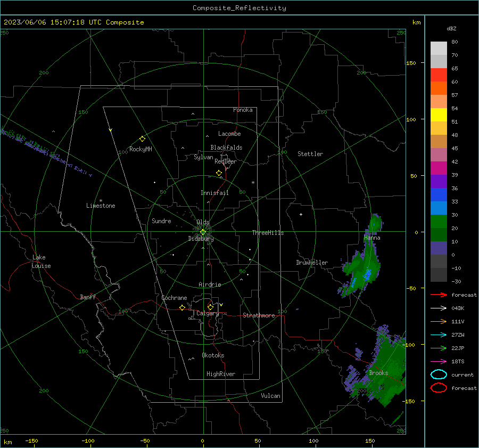Click the Blackfalds label
Screen dimensions: 479x448
click(226, 148)
